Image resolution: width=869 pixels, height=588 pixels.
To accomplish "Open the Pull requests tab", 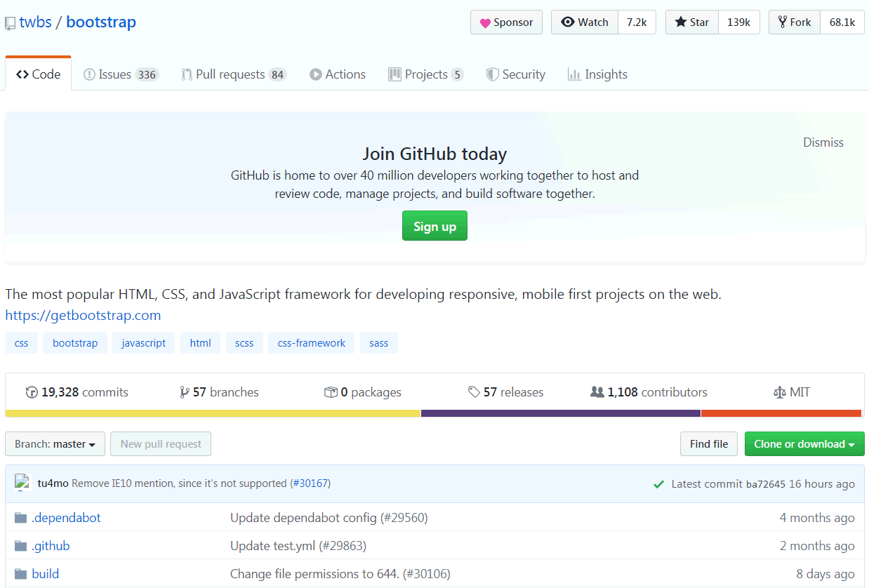I will (x=234, y=74).
